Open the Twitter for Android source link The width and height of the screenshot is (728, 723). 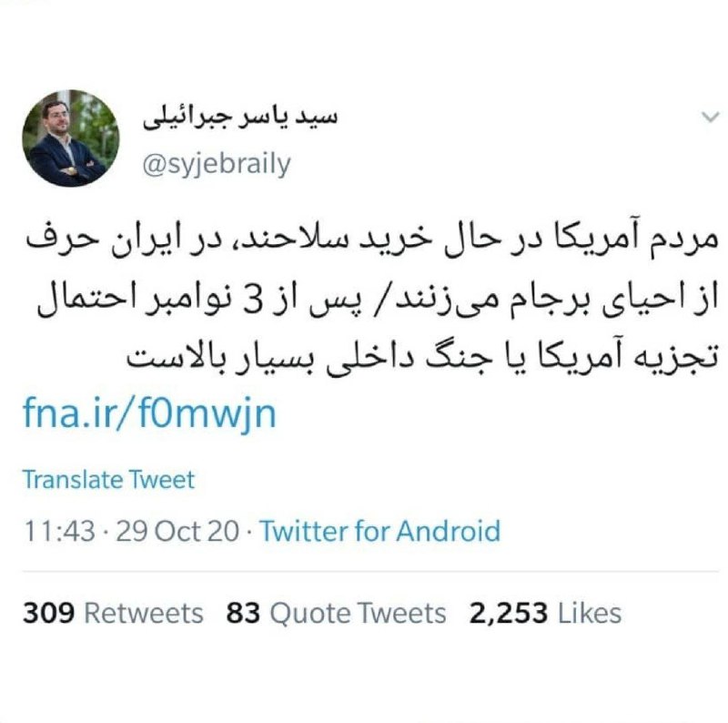click(x=380, y=531)
